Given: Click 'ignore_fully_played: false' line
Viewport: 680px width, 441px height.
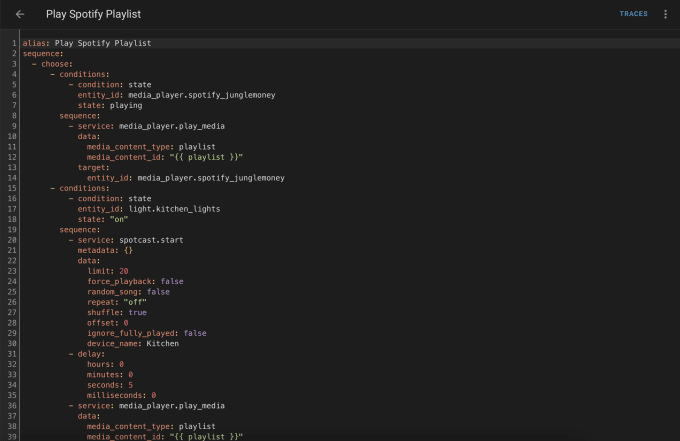Looking at the screenshot, I should 147,333.
